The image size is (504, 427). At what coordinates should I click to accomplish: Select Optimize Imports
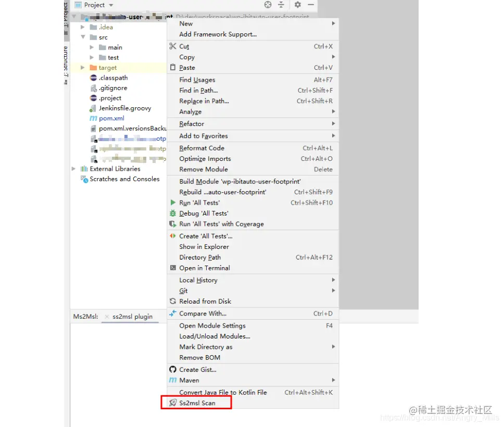tap(253, 159)
